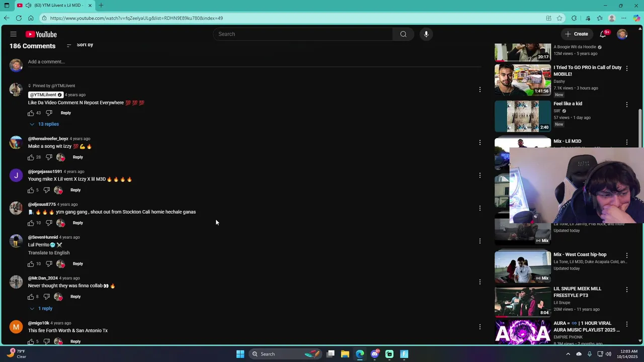Open the @migo10k channel link
Image resolution: width=644 pixels, height=362 pixels.
[39, 323]
